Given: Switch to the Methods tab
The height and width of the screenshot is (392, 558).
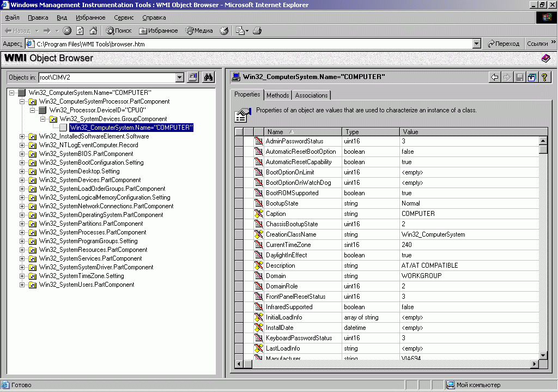Looking at the screenshot, I should pos(277,95).
